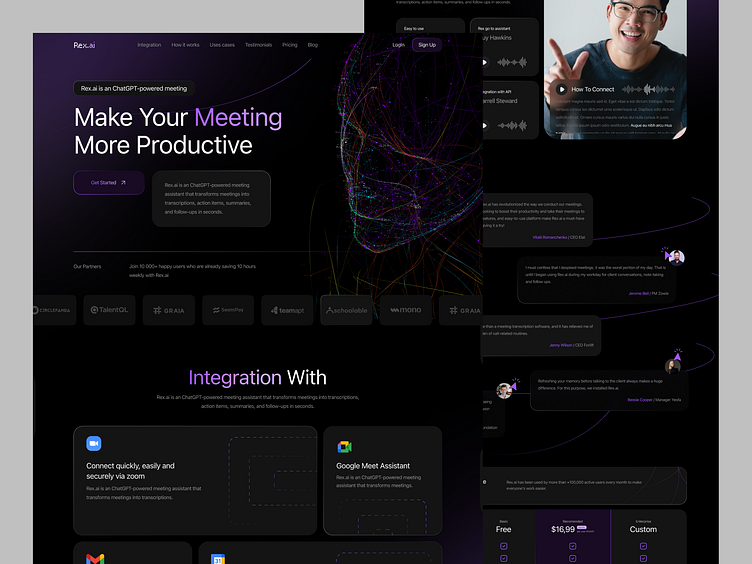The width and height of the screenshot is (752, 564).
Task: Toggle second checkbox under Custom plan
Action: 643,558
